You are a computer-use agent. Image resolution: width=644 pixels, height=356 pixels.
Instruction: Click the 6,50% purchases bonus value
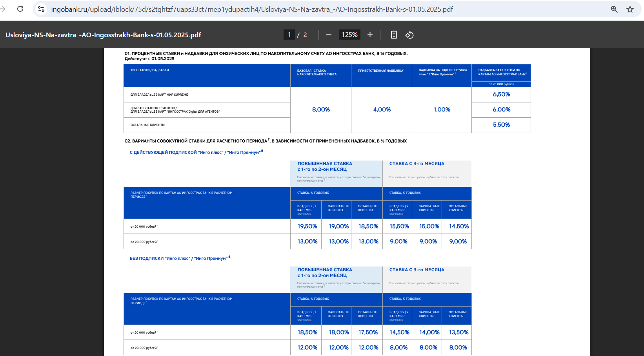(502, 94)
